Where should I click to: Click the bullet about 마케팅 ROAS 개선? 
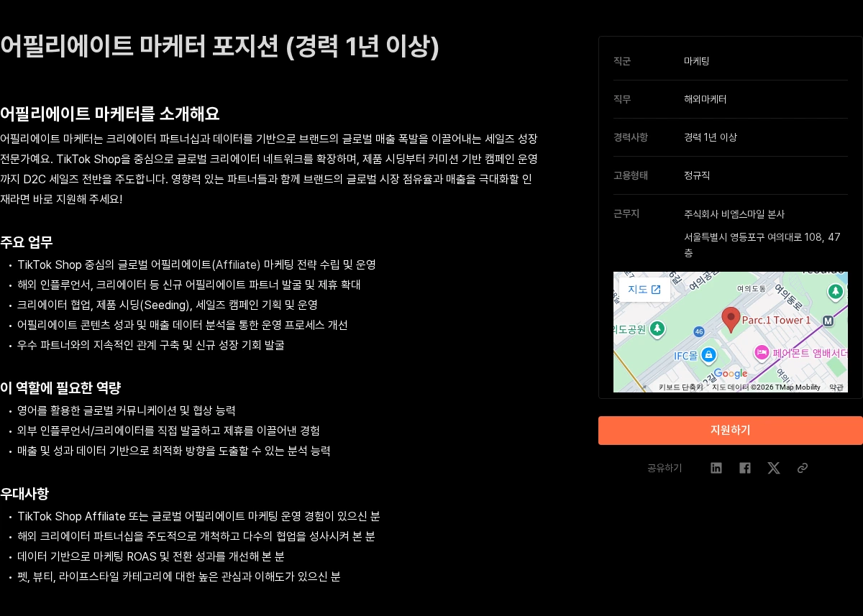(151, 556)
